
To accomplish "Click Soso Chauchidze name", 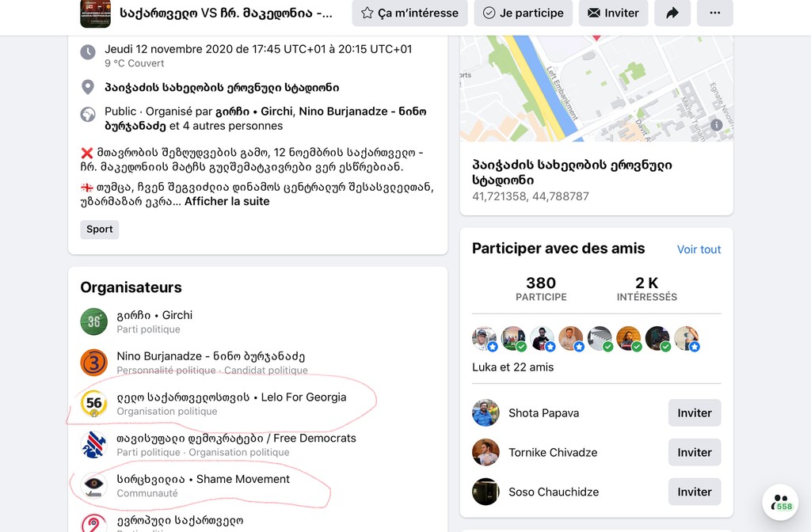I will (554, 492).
